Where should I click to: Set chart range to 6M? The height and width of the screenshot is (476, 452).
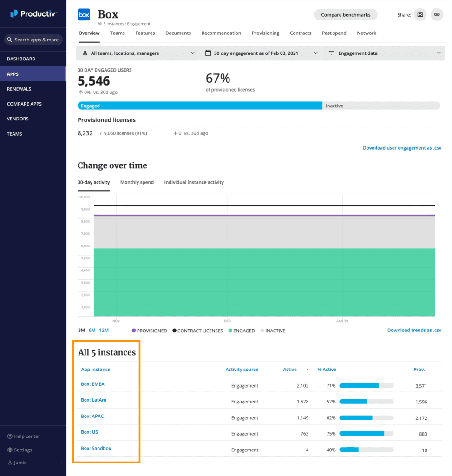[92, 331]
